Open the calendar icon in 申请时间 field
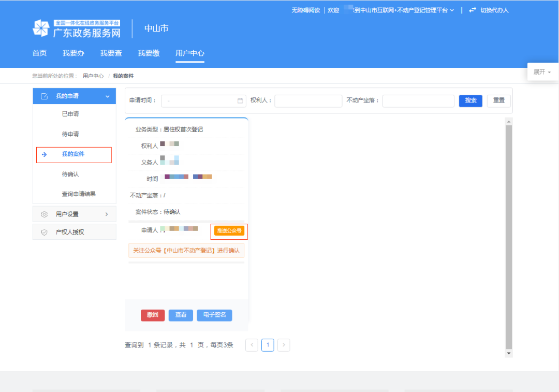Image resolution: width=559 pixels, height=392 pixels. click(x=239, y=100)
